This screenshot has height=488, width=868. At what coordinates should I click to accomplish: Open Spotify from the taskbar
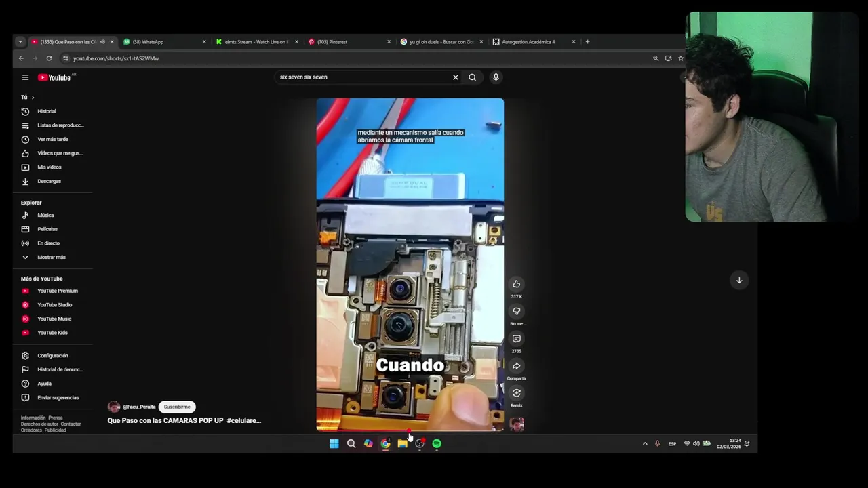437,443
